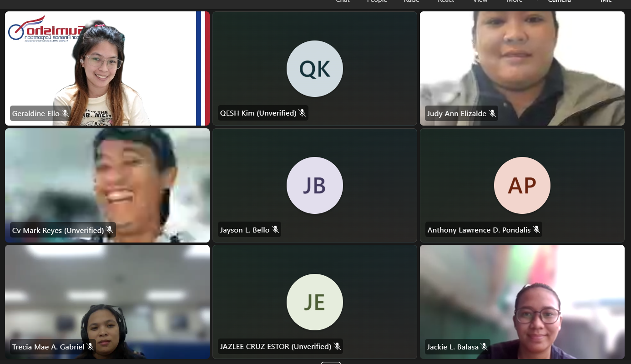Viewport: 631px width, 364px height.
Task: Click the name label 'Trecia Mae A. Gabriel'
Action: (48, 347)
